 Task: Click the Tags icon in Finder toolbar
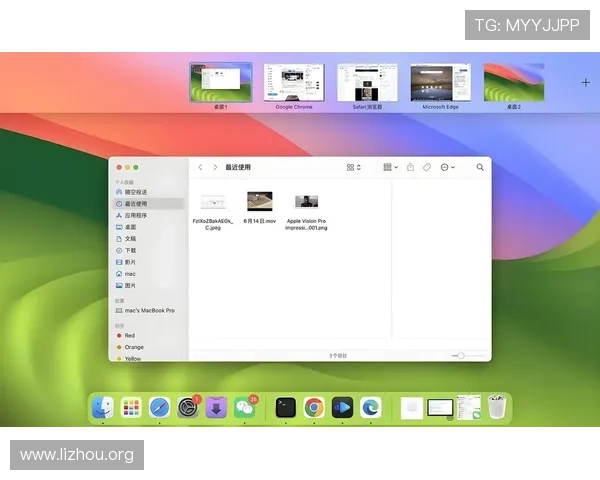427,167
